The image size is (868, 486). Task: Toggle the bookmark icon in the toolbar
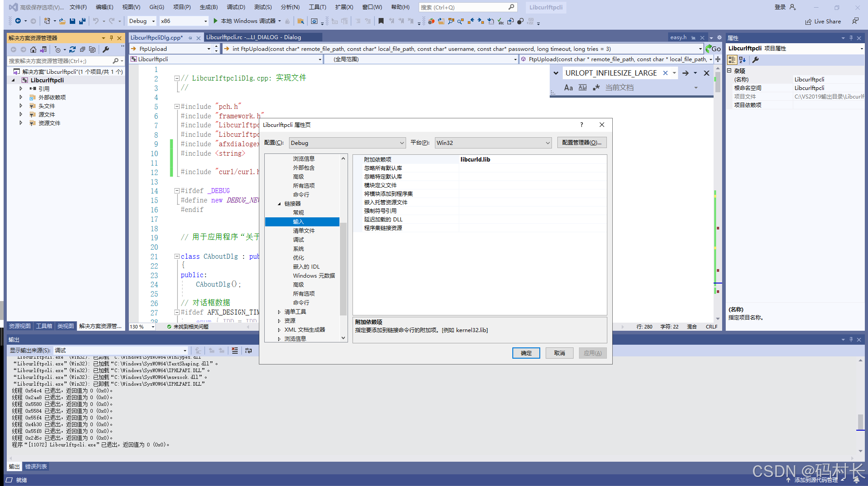click(381, 21)
